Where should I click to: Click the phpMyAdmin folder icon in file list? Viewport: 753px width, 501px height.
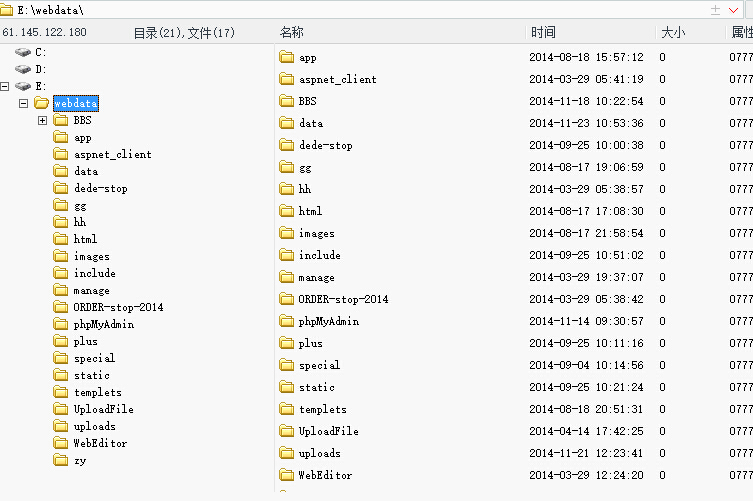click(x=287, y=321)
